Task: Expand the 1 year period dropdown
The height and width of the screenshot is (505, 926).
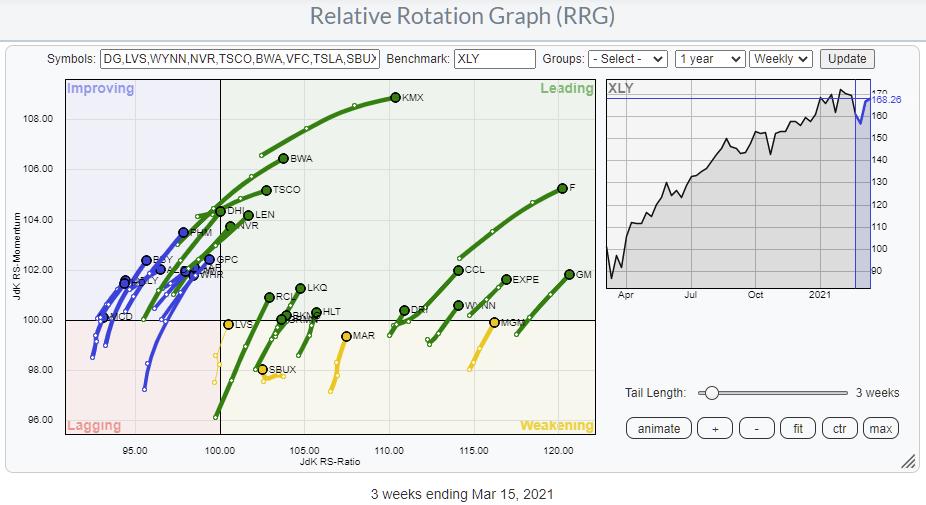Action: [x=709, y=59]
